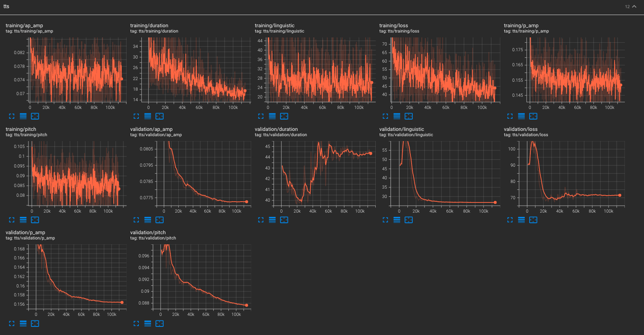Select the training/loss chart title
The image size is (644, 335).
[394, 26]
